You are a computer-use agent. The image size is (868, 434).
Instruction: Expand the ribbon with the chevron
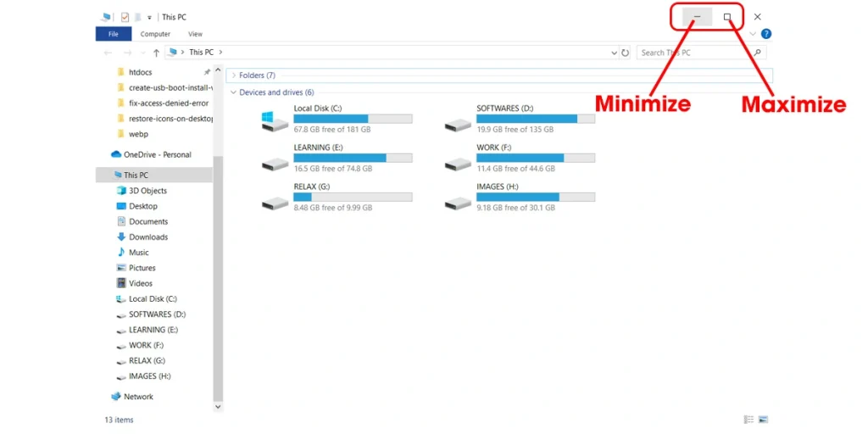pyautogui.click(x=753, y=34)
